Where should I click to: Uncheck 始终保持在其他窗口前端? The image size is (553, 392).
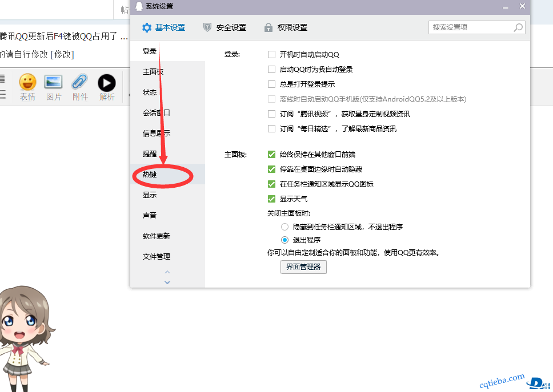[271, 154]
